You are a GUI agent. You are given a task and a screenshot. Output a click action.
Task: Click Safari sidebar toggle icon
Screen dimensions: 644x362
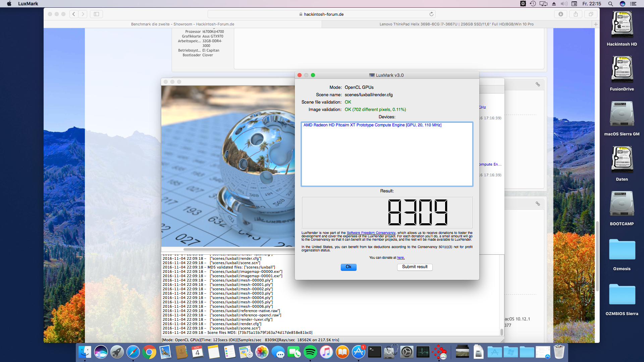[x=96, y=14]
